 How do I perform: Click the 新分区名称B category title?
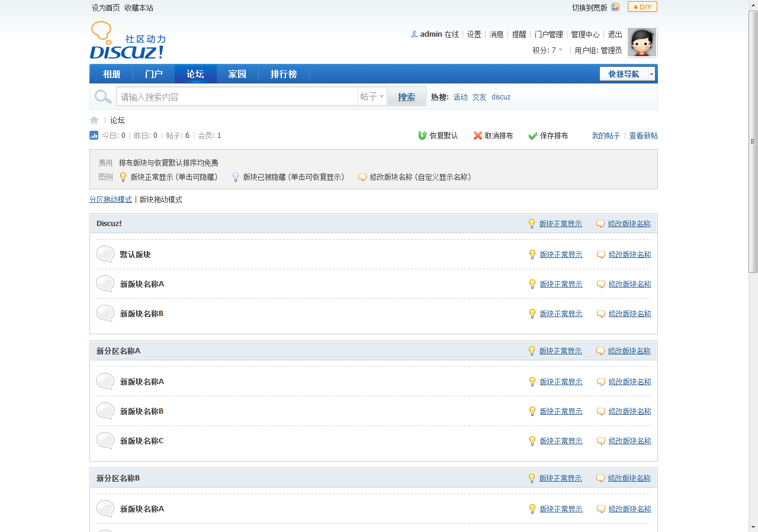118,478
